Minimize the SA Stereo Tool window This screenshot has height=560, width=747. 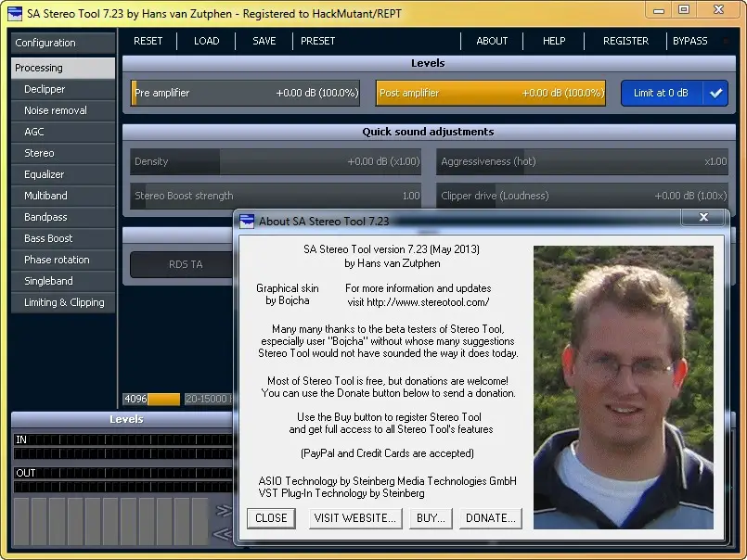(659, 9)
